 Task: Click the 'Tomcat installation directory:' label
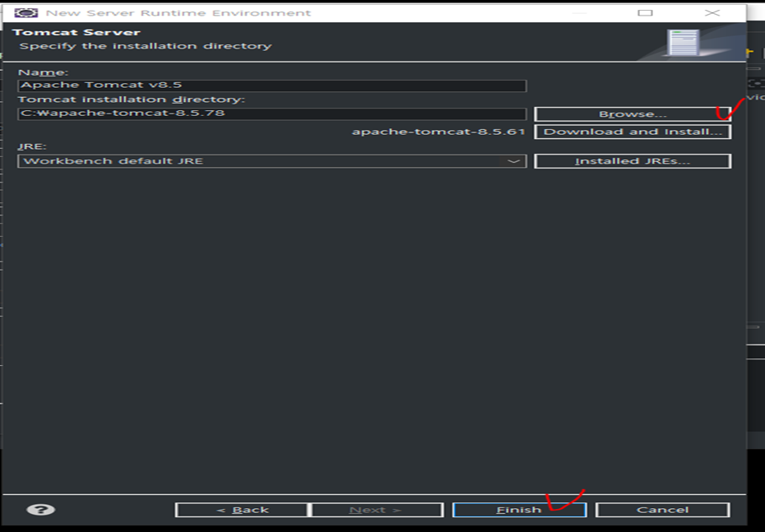pos(132,99)
